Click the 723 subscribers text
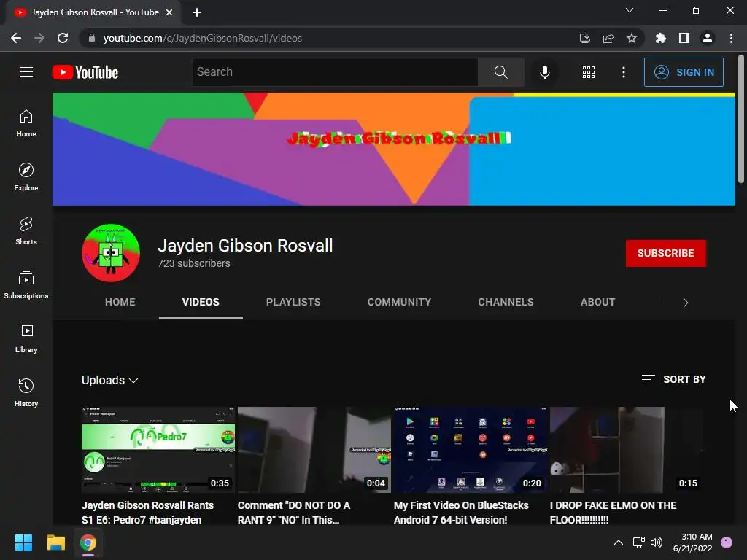 pos(194,263)
